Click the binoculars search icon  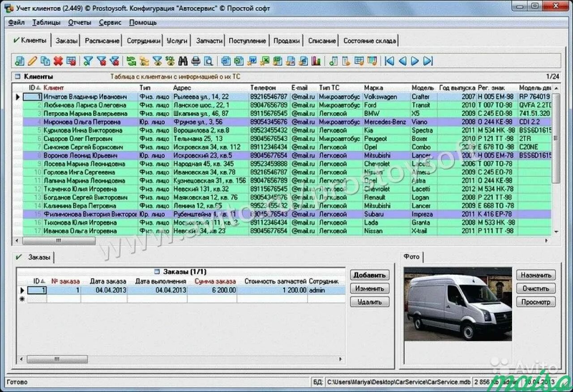(x=183, y=61)
